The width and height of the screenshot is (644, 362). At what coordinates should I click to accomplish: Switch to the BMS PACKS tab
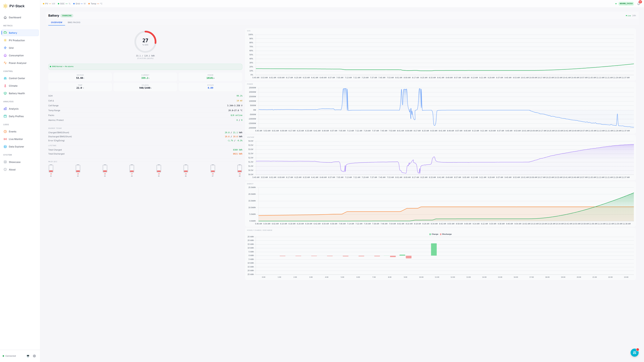[x=74, y=22]
